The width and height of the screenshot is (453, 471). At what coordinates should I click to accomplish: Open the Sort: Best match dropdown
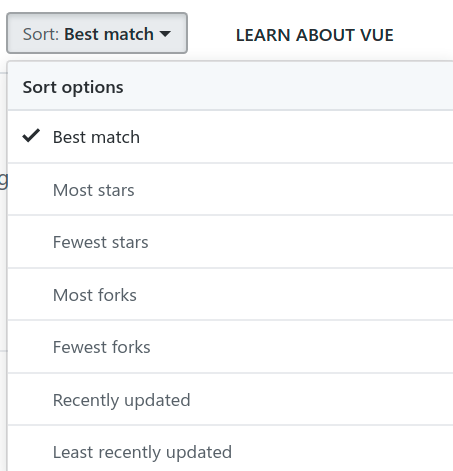[x=97, y=33]
